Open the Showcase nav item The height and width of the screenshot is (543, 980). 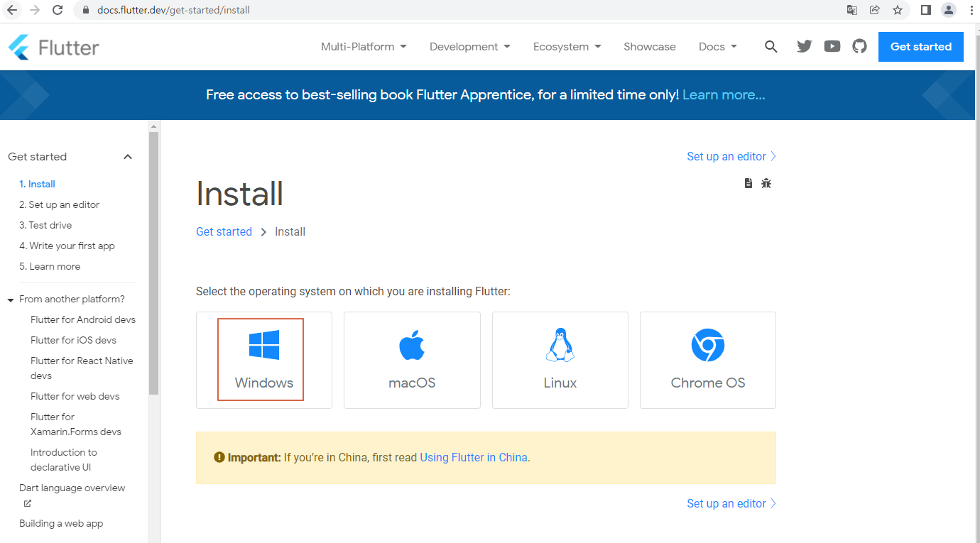point(650,47)
